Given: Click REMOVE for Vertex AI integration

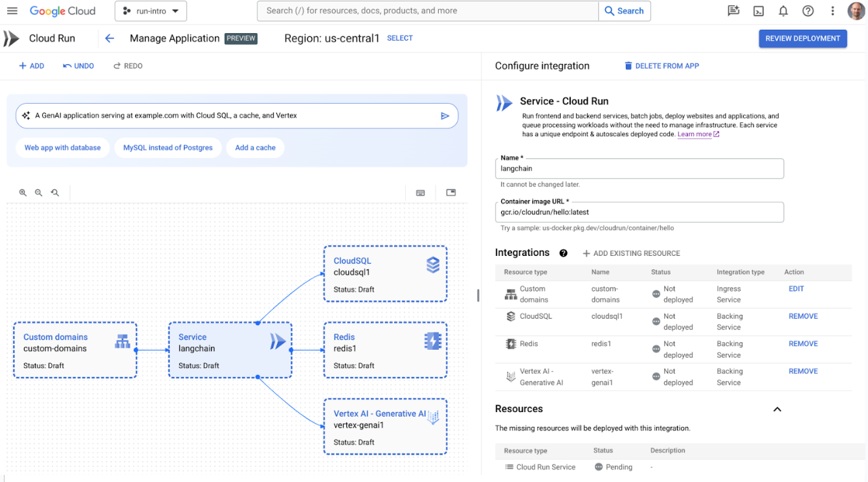Looking at the screenshot, I should (803, 371).
